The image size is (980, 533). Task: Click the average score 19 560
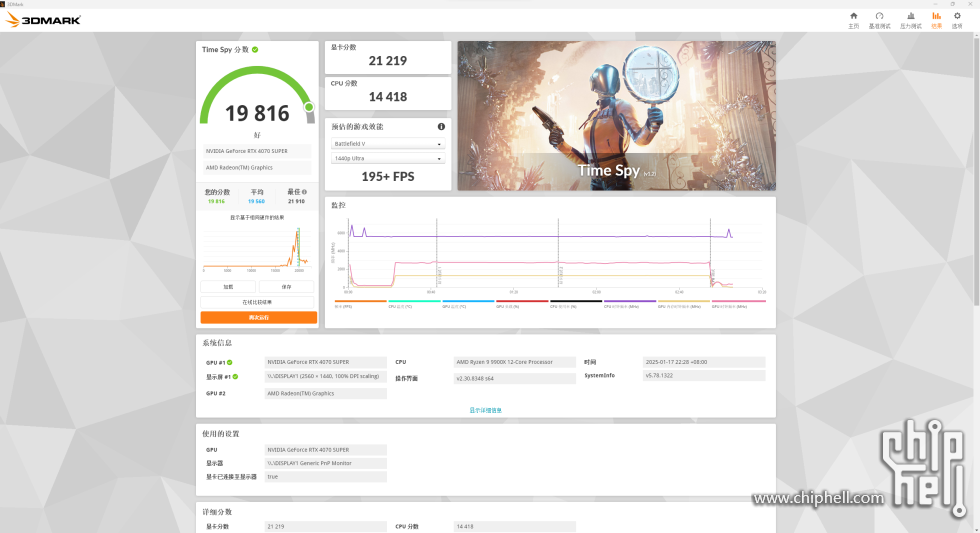256,201
